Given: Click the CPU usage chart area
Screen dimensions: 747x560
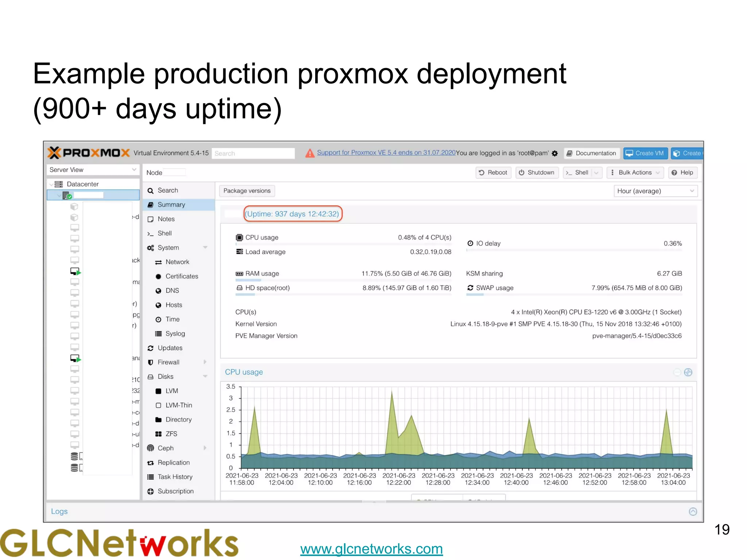Looking at the screenshot, I should 466,428.
